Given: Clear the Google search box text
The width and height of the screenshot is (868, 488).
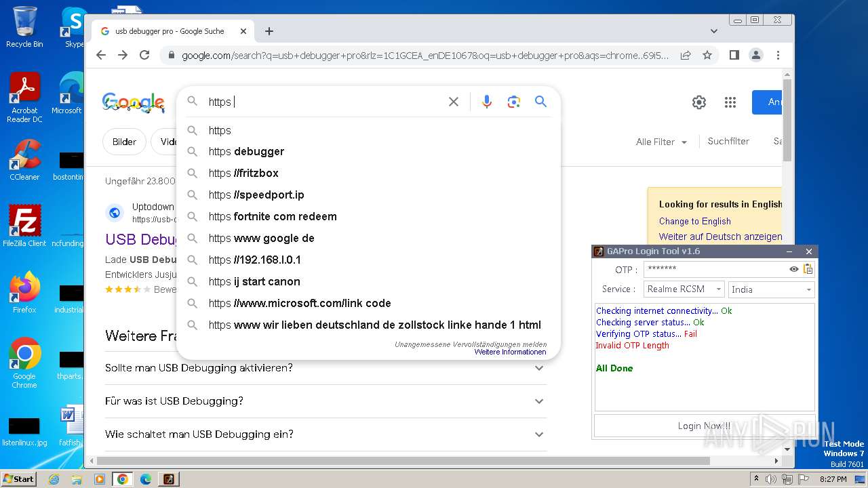Looking at the screenshot, I should coord(454,102).
